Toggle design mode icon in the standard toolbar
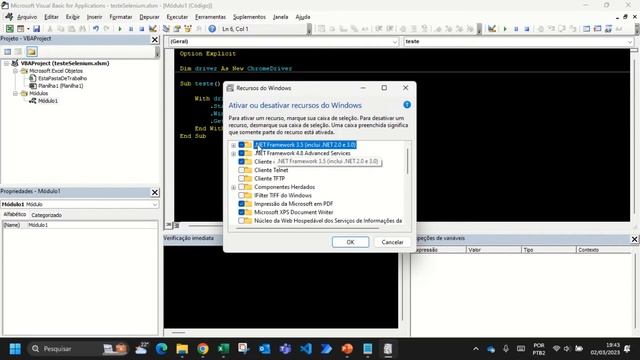The width and height of the screenshot is (640, 360). coord(153,29)
